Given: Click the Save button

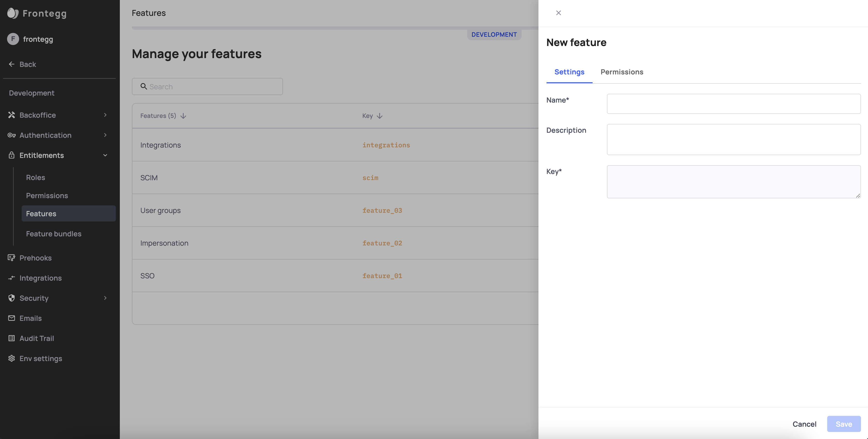Looking at the screenshot, I should (843, 424).
